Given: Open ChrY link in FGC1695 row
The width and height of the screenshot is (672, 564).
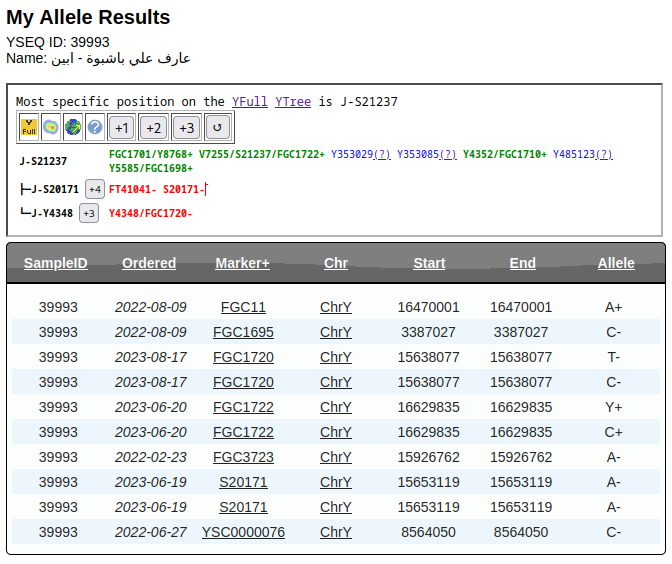Looking at the screenshot, I should [336, 332].
